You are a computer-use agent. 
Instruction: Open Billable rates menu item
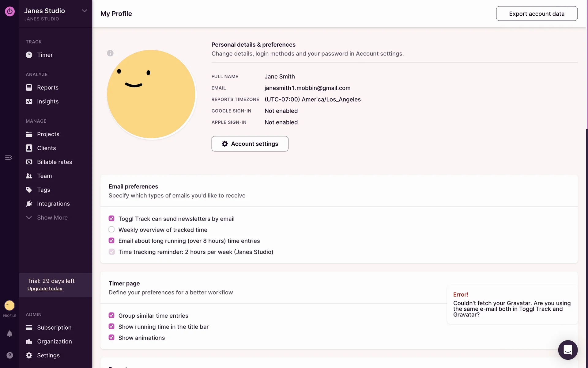54,162
